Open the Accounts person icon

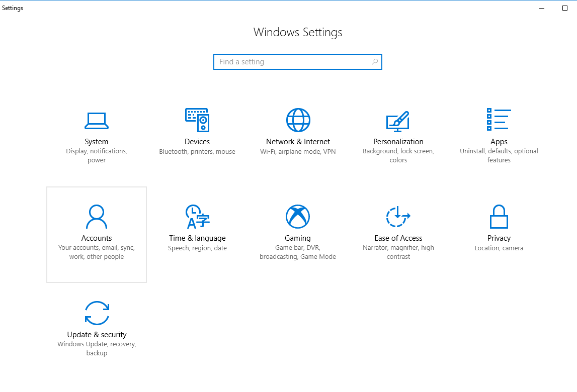(97, 217)
